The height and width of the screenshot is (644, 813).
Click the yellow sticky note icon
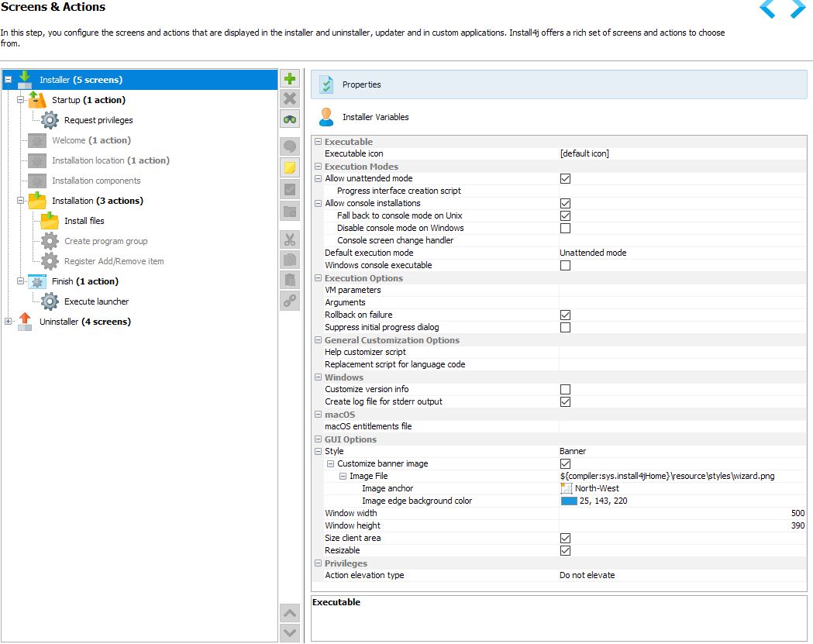pyautogui.click(x=290, y=167)
